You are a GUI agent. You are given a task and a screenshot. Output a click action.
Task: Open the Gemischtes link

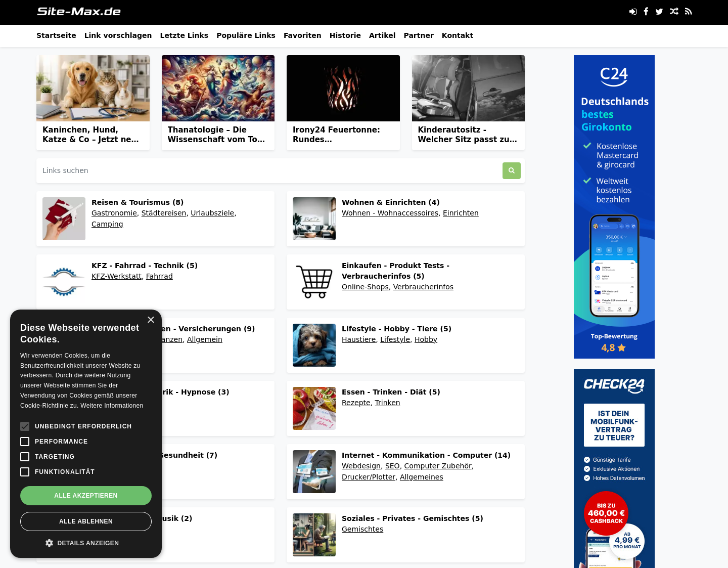click(x=362, y=529)
